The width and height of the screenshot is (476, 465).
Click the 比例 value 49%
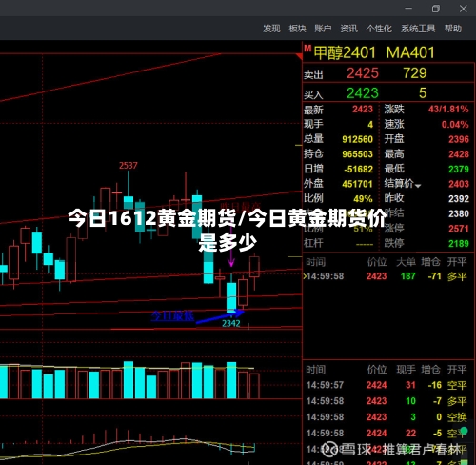[x=363, y=199]
